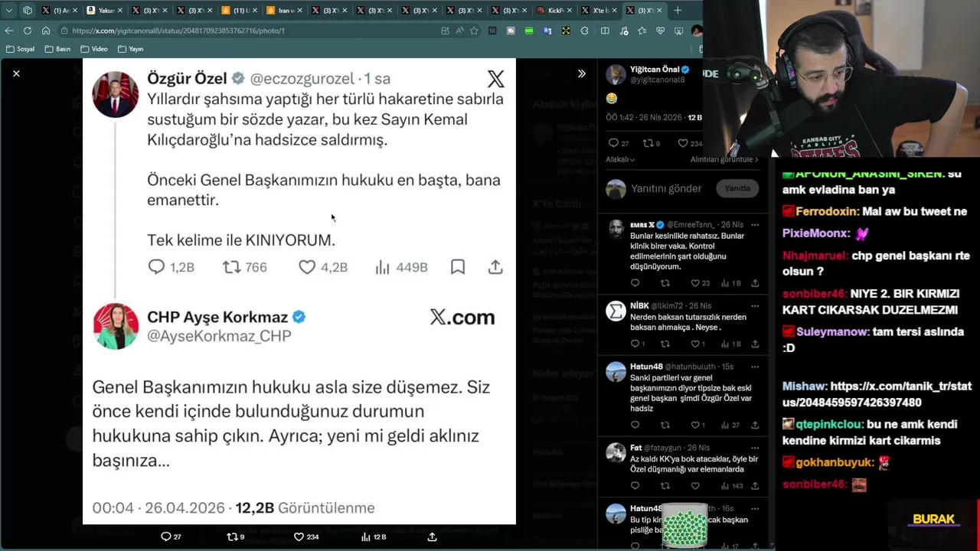Open EMRE's profile avatar in replies
This screenshot has width=980, height=551.
(x=616, y=229)
